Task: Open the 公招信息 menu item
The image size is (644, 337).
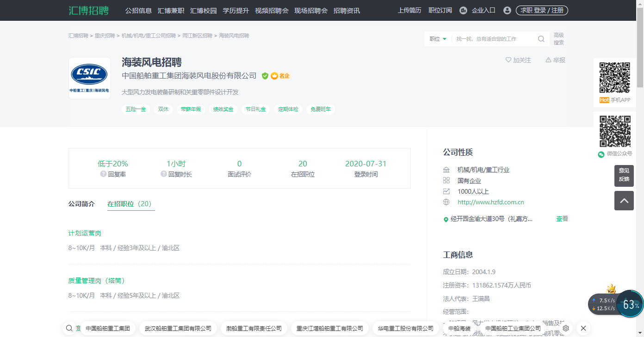Action: click(138, 11)
